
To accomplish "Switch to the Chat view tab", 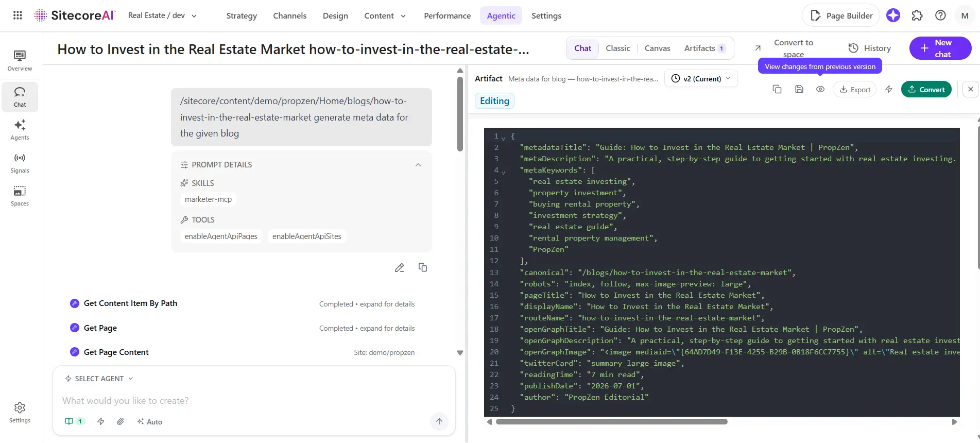I will [582, 48].
